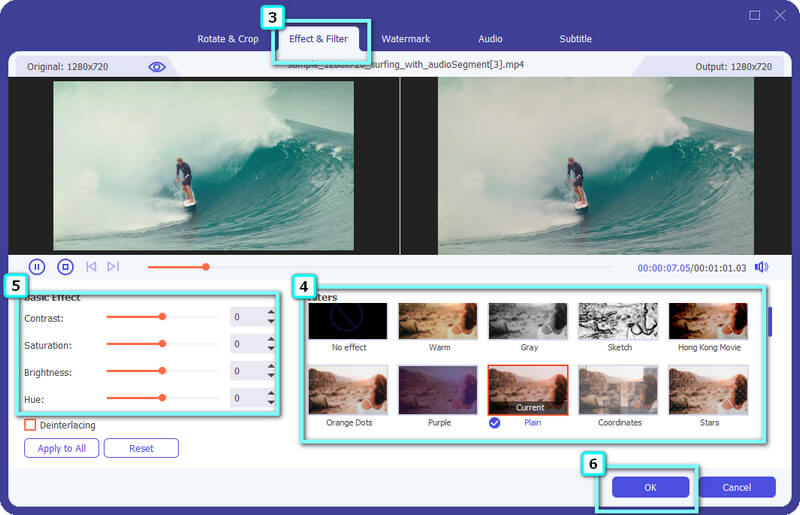Switch to Effect & Filter tab

pos(318,39)
